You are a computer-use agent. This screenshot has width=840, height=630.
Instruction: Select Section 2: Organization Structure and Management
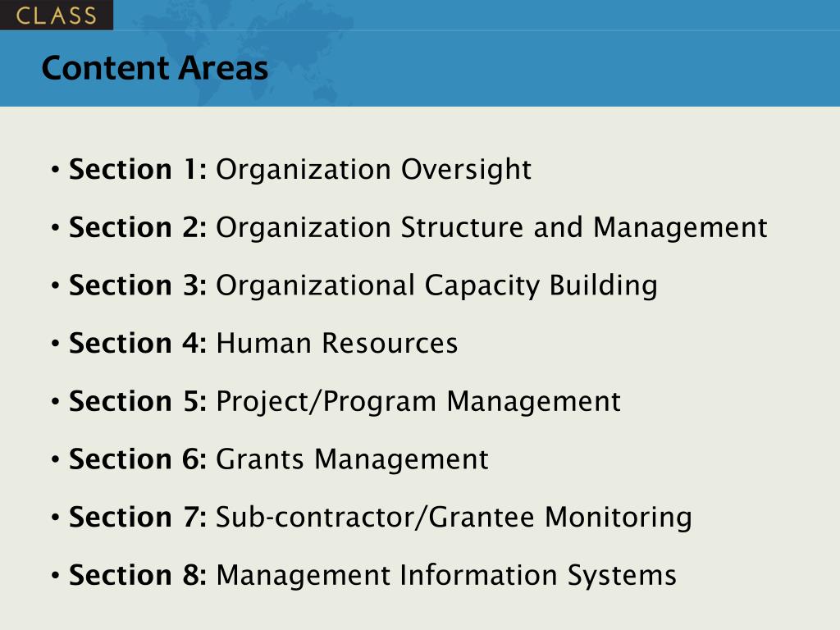pyautogui.click(x=418, y=228)
